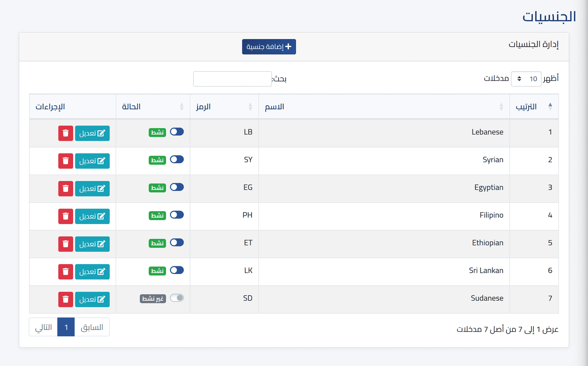The width and height of the screenshot is (588, 366).
Task: Edit the Ethiopian nationality
Action: [92, 244]
